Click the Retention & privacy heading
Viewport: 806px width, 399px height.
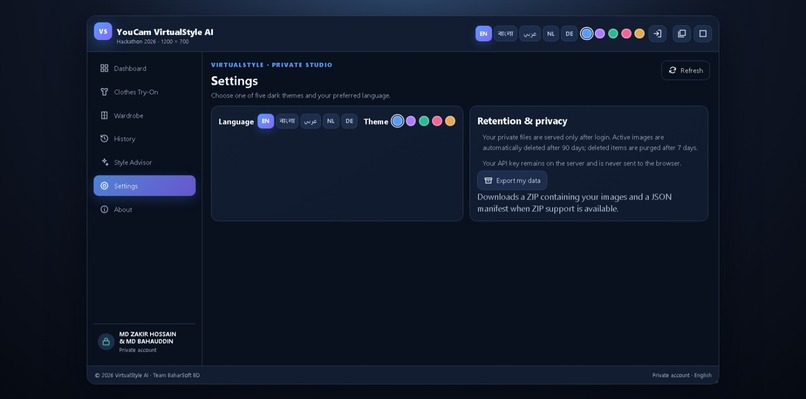(522, 121)
